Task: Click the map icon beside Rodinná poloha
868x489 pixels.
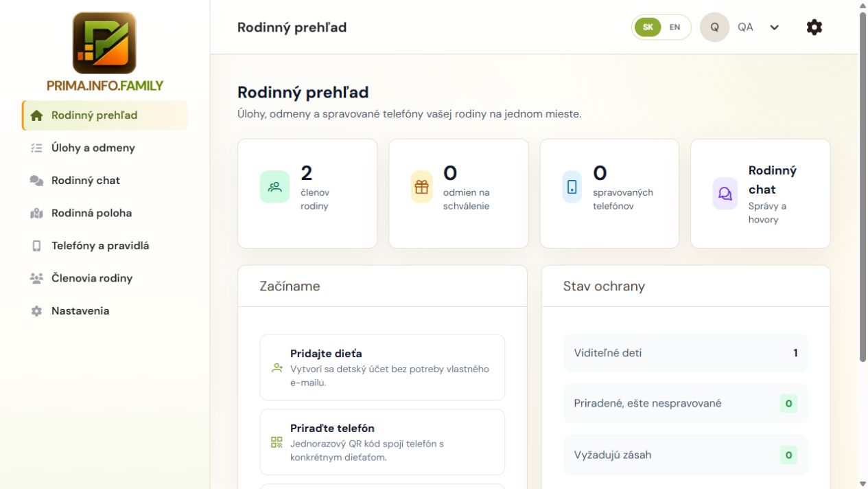Action: pyautogui.click(x=36, y=214)
